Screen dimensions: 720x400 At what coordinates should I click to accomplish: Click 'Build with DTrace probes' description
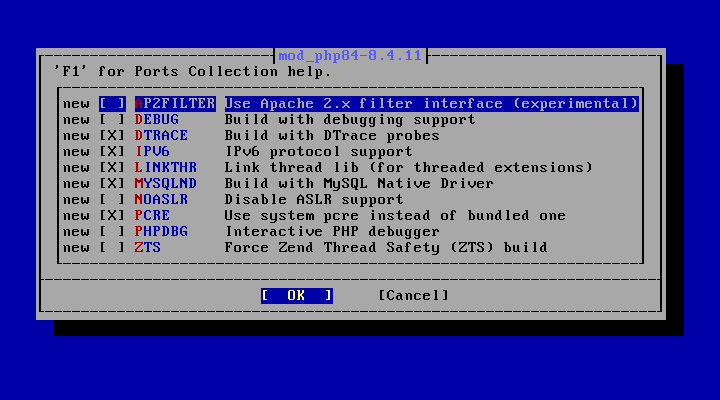click(x=332, y=136)
